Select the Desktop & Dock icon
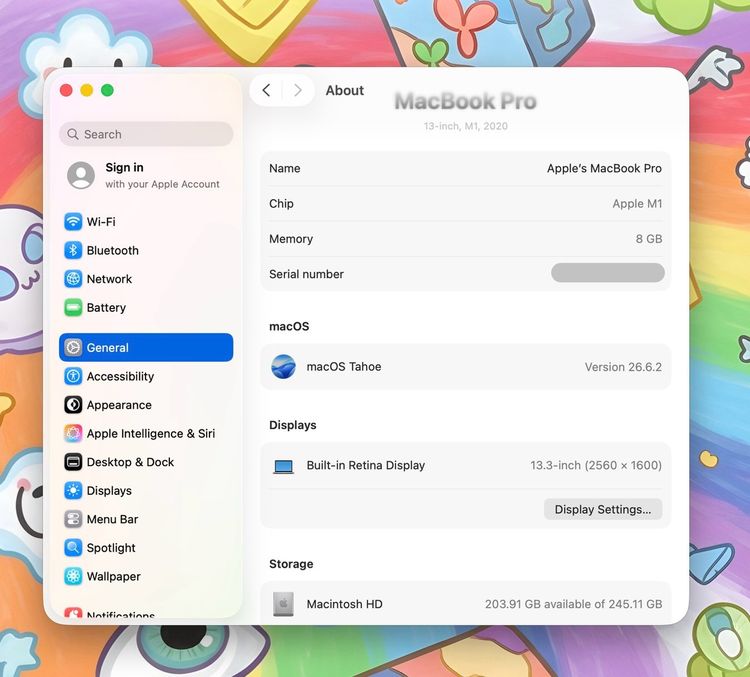 tap(73, 462)
